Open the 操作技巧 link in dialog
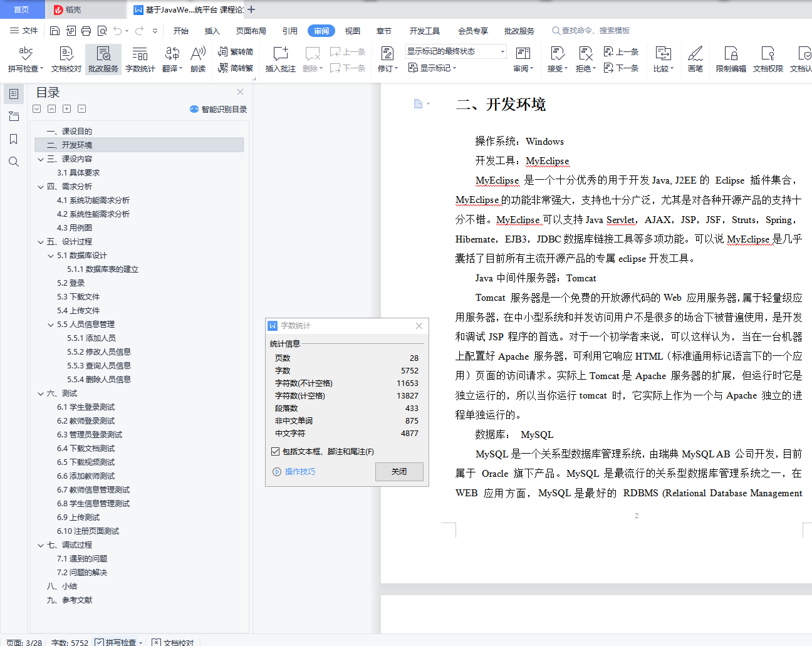Screen dimensions: 812x646 point(294,472)
